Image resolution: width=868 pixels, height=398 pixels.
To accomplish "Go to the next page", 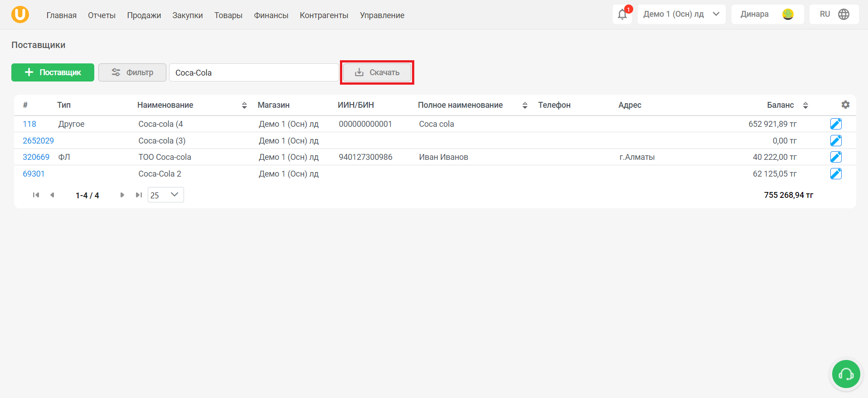I will click(122, 195).
